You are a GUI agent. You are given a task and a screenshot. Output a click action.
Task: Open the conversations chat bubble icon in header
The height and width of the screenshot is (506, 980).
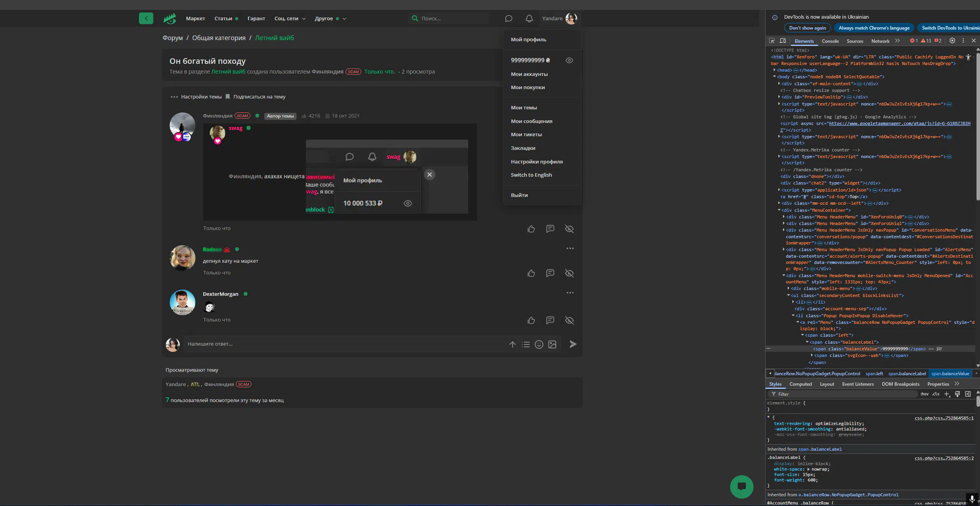(508, 18)
